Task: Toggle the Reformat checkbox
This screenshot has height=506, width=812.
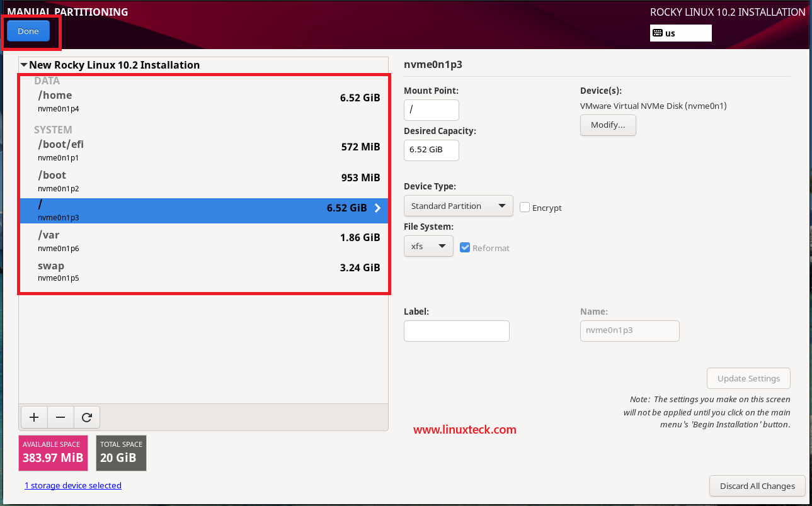Action: [466, 247]
